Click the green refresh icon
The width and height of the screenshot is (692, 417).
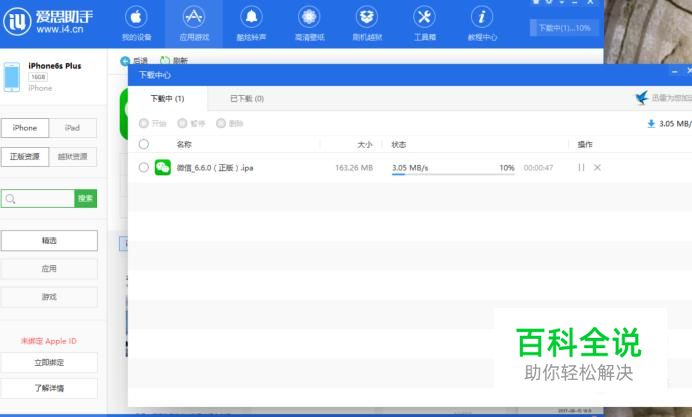click(x=165, y=60)
